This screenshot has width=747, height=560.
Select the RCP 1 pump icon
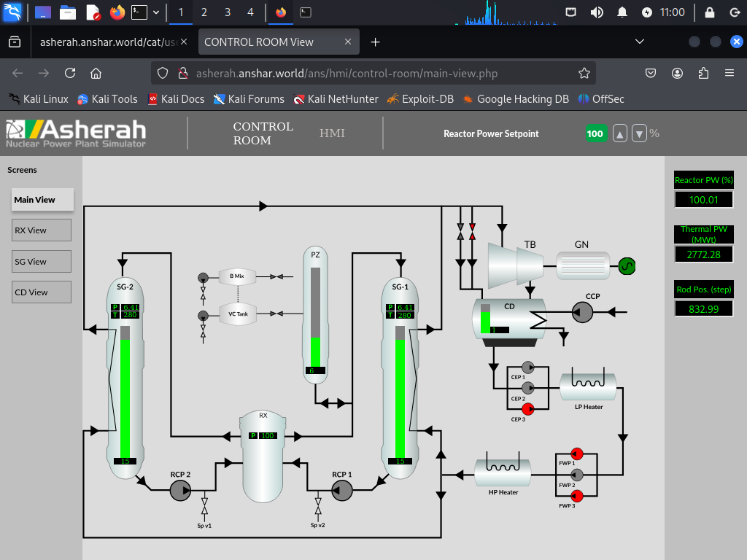click(341, 491)
